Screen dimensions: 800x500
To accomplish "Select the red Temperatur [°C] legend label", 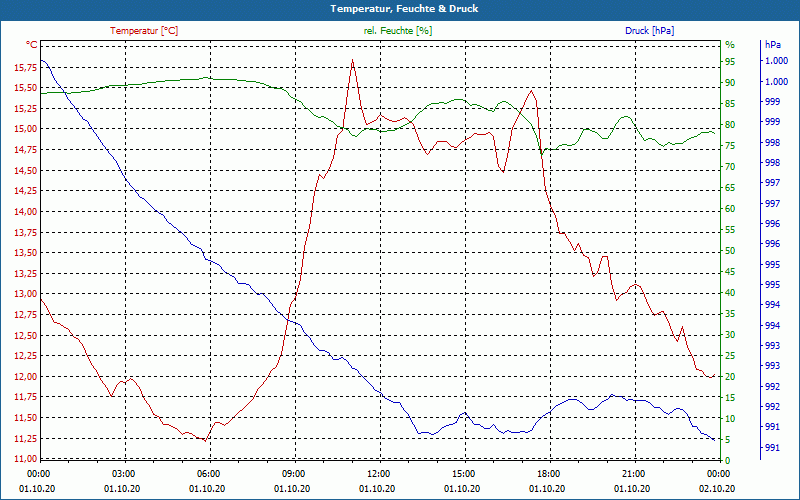I will [x=144, y=31].
